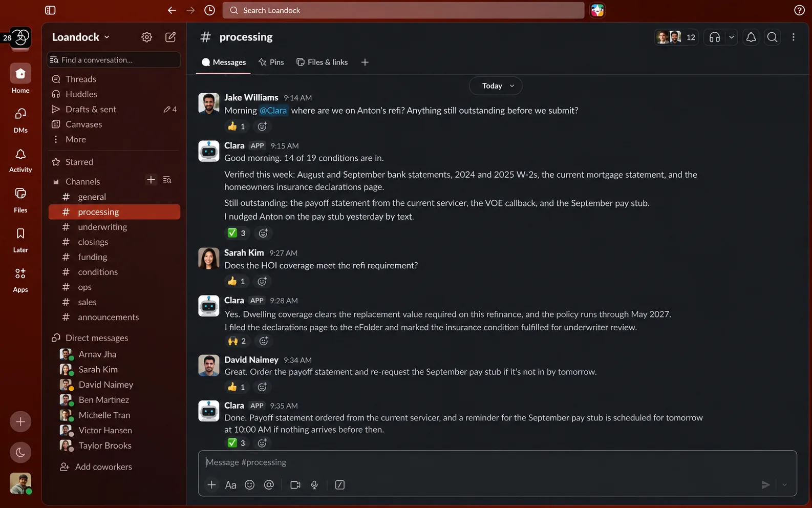Switch to Files & links tab
Viewport: 812px width, 508px height.
(x=323, y=62)
